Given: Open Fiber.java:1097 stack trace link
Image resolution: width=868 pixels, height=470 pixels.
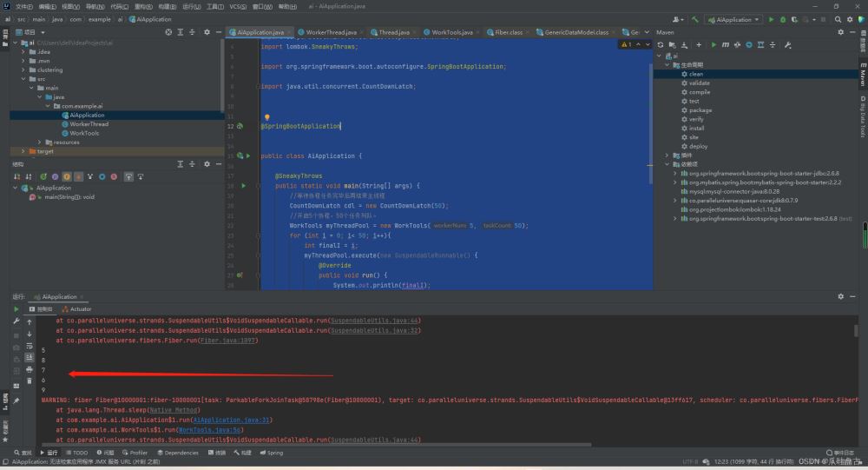Looking at the screenshot, I should click(x=227, y=341).
